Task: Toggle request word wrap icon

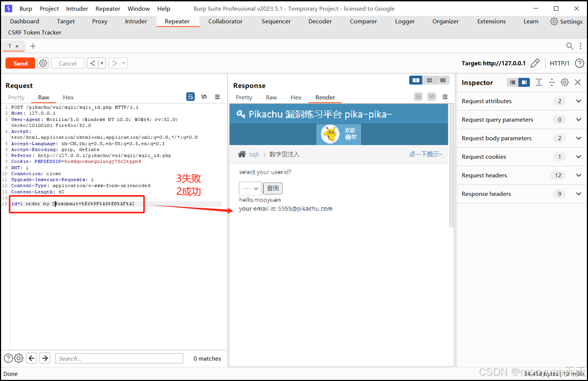Action: (x=190, y=97)
